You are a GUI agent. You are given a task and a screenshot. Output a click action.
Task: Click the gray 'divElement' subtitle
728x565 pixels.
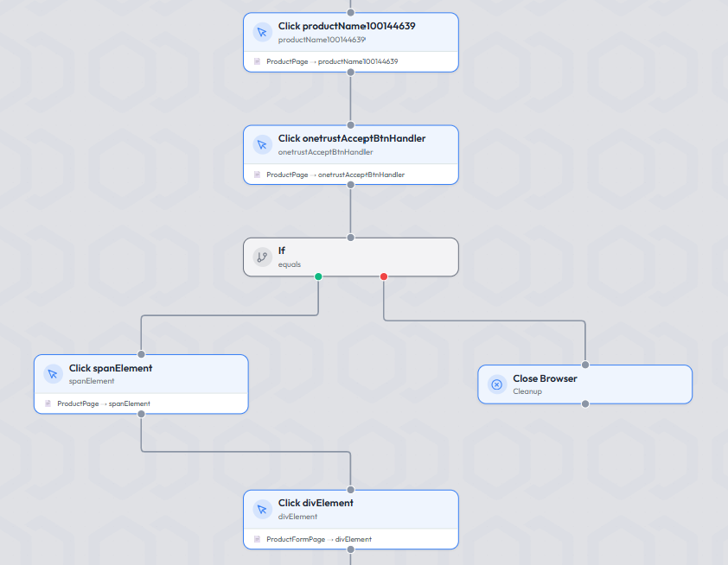(297, 517)
